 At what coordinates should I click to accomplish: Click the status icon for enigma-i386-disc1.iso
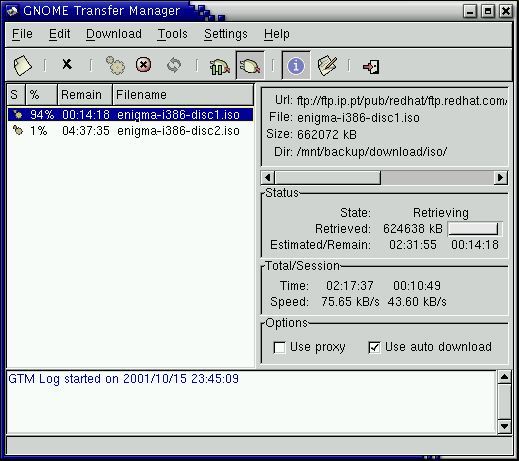(17, 115)
